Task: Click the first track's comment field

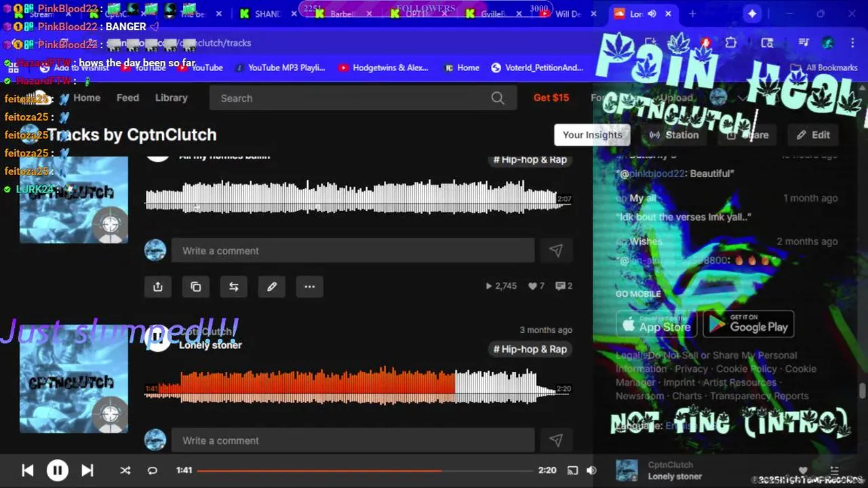Action: click(x=353, y=251)
